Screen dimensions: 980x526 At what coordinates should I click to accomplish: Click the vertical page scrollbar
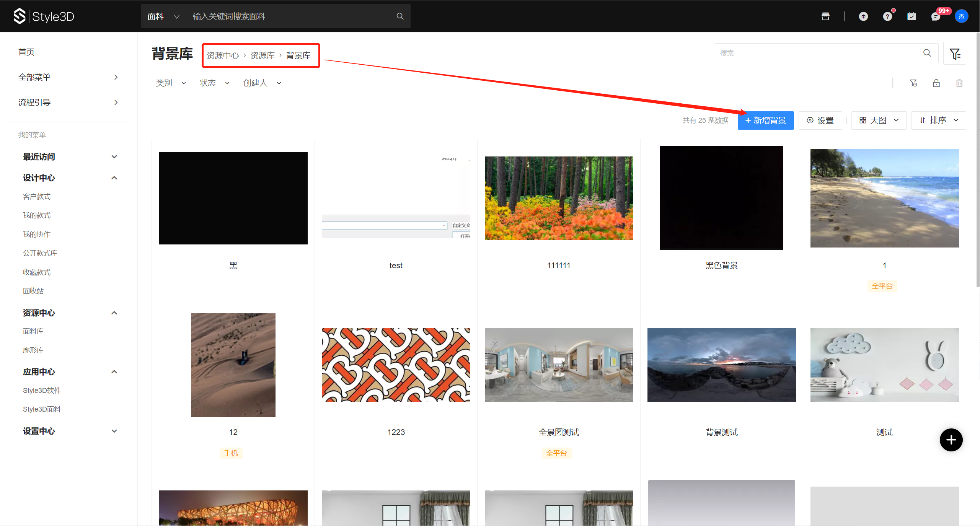(x=978, y=161)
